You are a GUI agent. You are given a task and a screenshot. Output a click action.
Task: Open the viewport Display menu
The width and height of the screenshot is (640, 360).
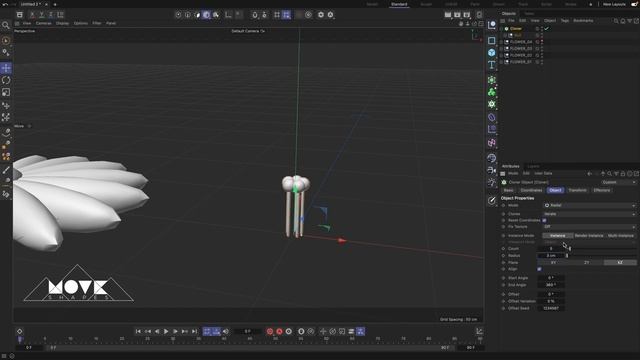(62, 23)
